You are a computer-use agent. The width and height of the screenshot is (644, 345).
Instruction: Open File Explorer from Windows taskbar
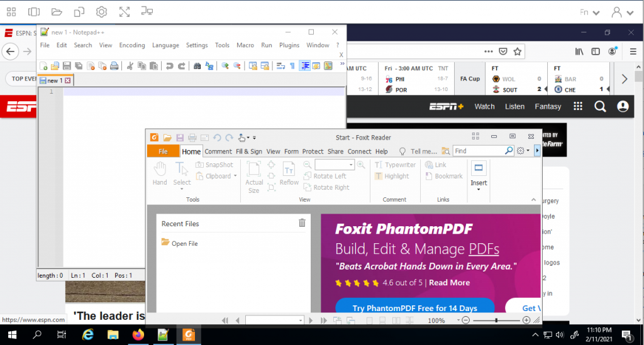click(x=113, y=335)
